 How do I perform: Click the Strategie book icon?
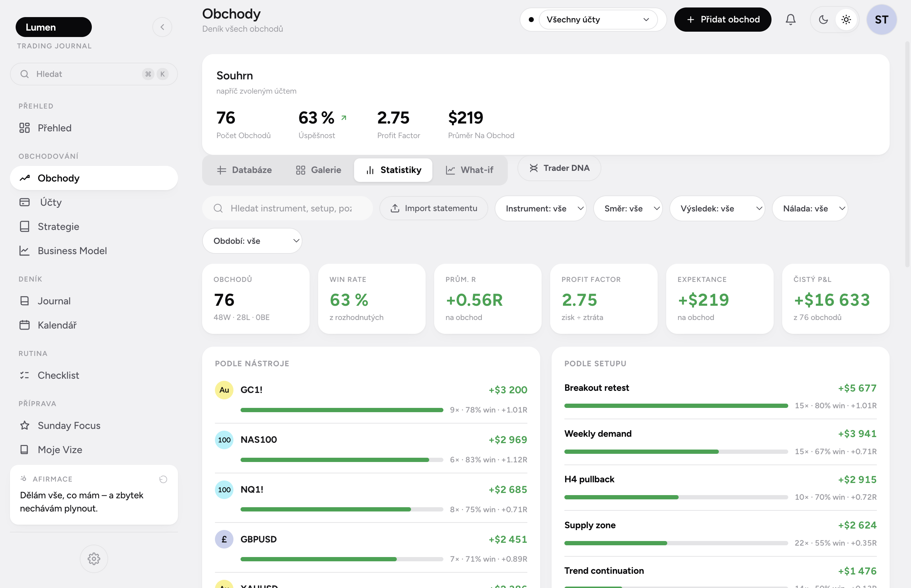pyautogui.click(x=25, y=226)
